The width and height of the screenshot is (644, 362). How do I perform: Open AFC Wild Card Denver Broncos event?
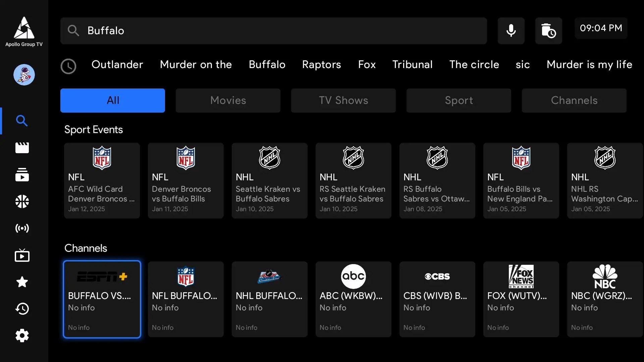click(102, 181)
